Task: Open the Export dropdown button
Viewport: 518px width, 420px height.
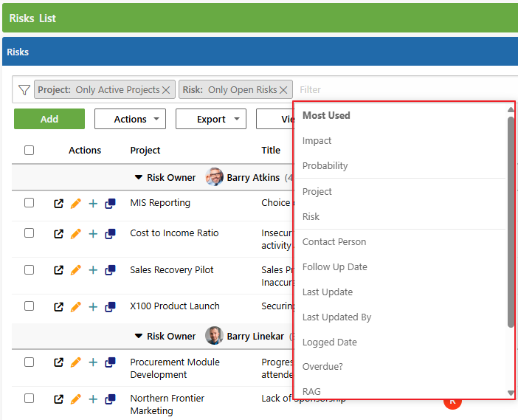Action: click(x=211, y=119)
